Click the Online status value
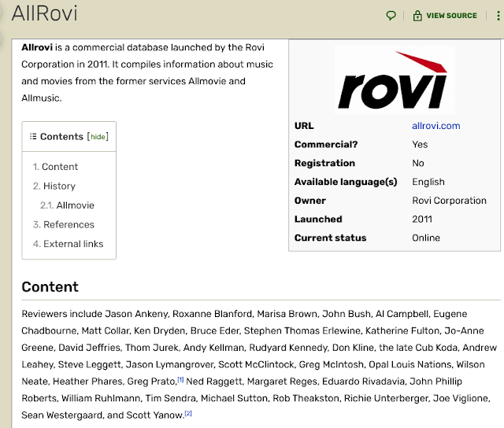 [x=426, y=238]
